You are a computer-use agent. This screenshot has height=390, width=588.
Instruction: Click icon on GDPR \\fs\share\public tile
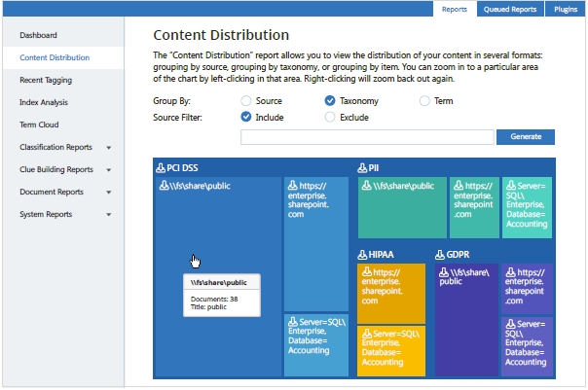[444, 272]
